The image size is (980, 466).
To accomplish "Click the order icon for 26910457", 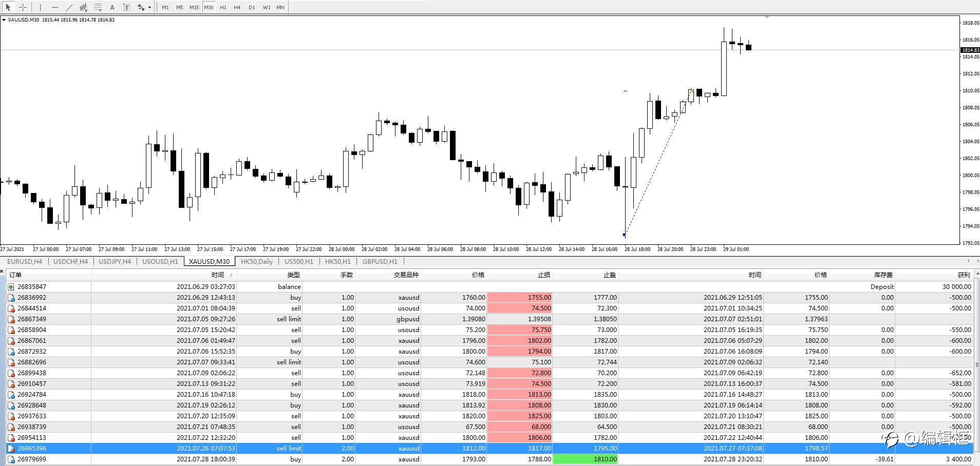I will [x=11, y=384].
